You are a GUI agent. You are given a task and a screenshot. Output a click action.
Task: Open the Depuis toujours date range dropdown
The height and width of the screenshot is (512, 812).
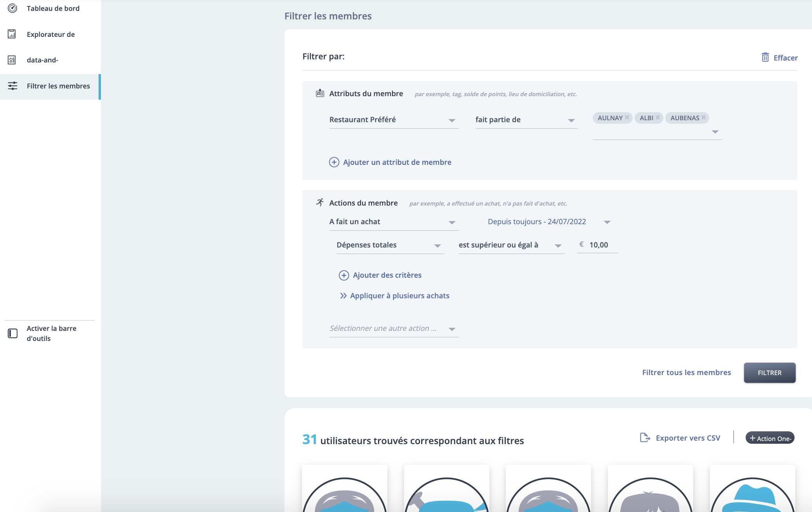(549, 222)
